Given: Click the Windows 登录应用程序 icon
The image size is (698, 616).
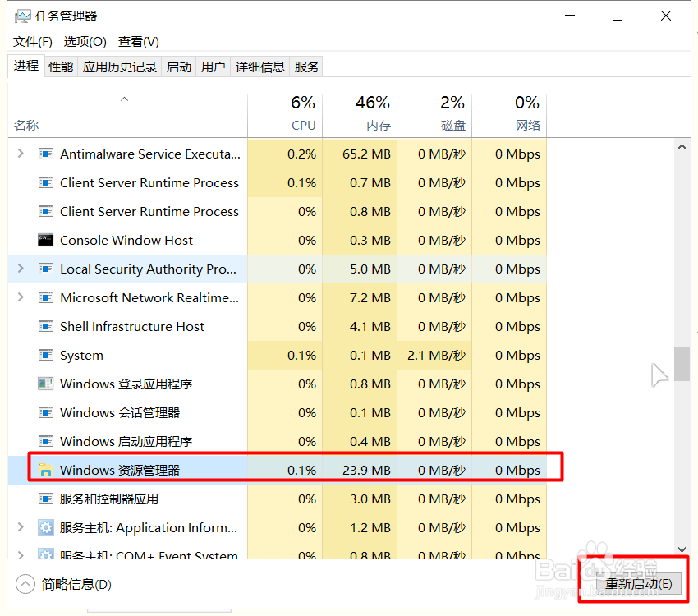Looking at the screenshot, I should click(46, 384).
